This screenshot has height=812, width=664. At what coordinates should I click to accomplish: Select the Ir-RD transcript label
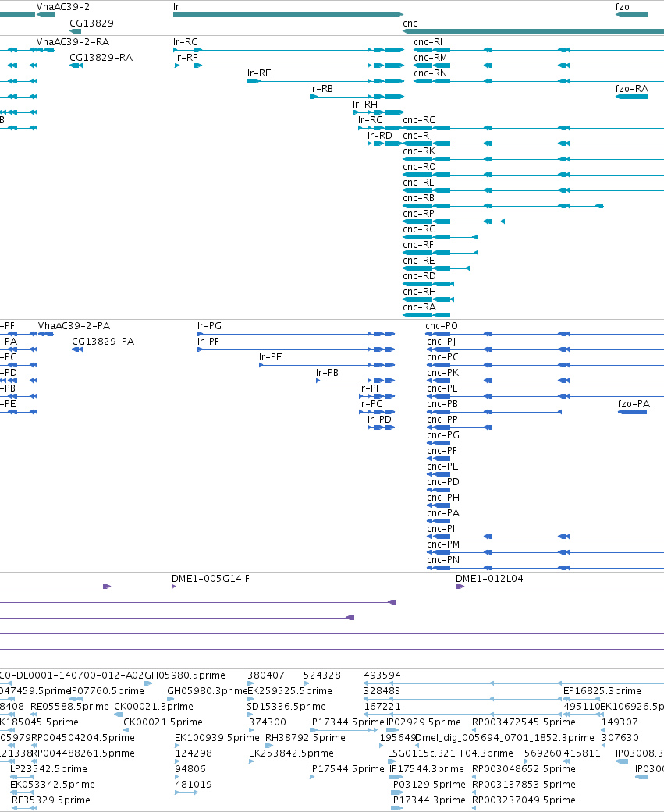tap(380, 135)
